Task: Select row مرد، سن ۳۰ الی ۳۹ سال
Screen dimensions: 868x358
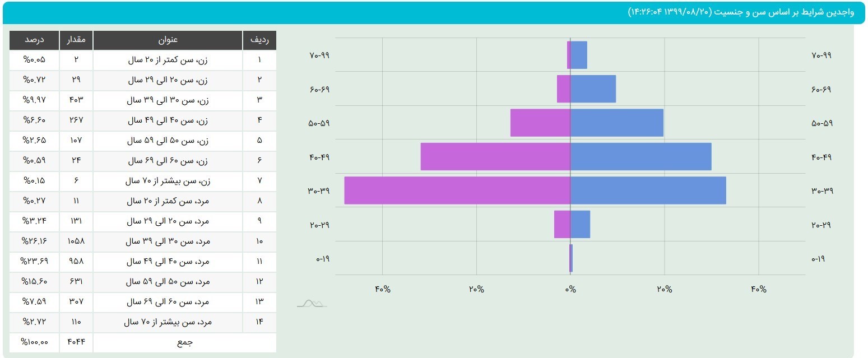Action: [x=168, y=241]
